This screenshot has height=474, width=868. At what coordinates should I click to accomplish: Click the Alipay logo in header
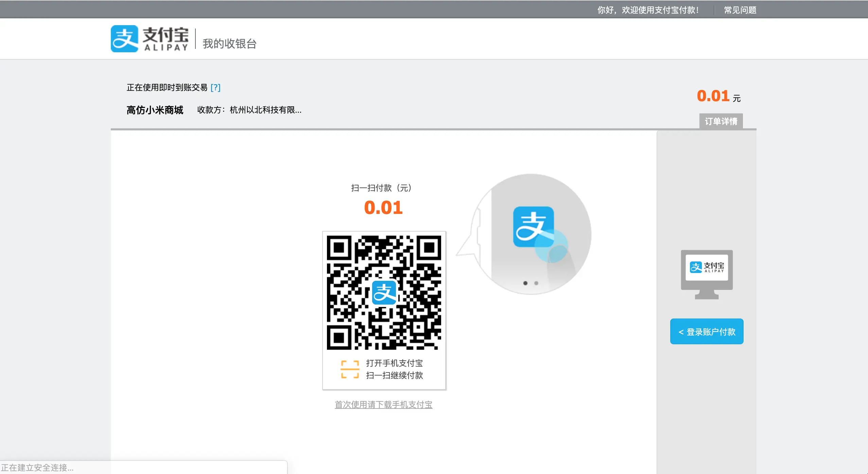150,39
